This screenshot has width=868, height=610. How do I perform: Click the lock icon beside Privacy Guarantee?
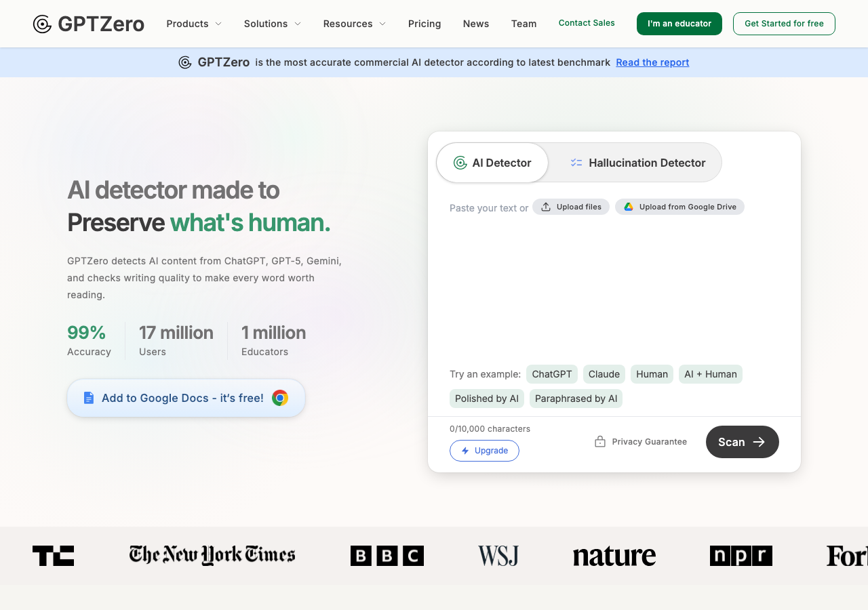(x=600, y=442)
